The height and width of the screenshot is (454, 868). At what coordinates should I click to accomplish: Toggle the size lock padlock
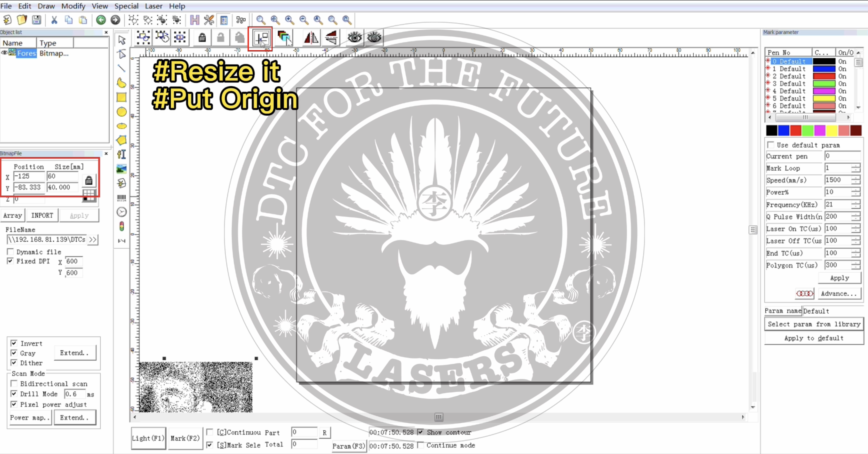point(89,181)
